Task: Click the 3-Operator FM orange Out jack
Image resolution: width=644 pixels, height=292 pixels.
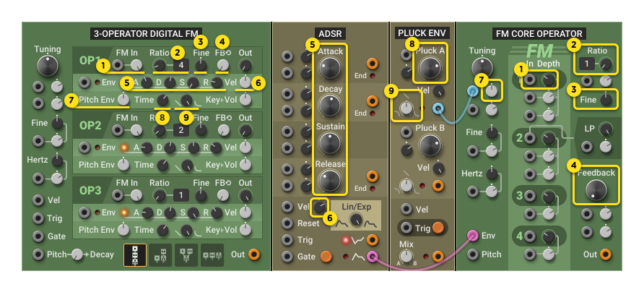Action: [253, 254]
